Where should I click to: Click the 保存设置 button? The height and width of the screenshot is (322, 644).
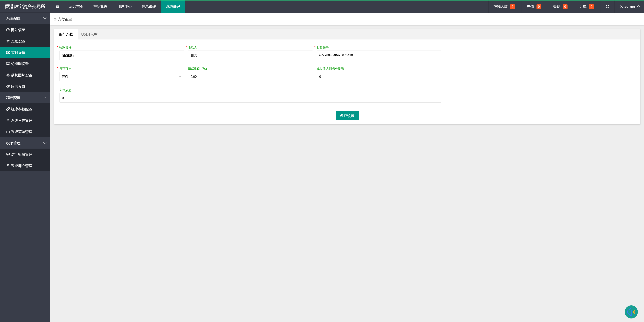(x=347, y=116)
